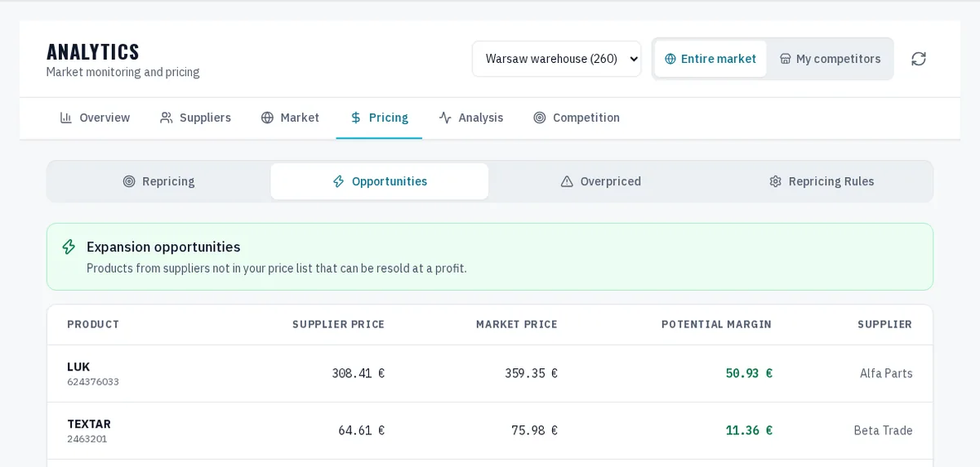Click the activity pulse icon beside Analysis
980x467 pixels.
[x=445, y=118]
